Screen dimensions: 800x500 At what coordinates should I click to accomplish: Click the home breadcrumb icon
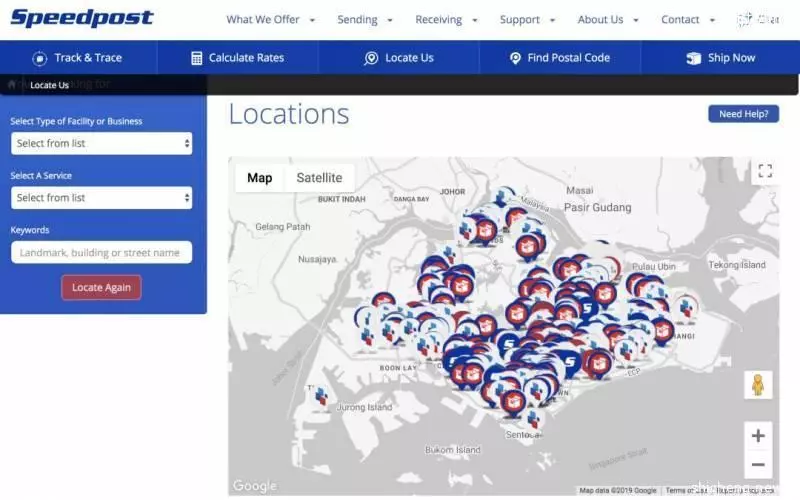point(12,84)
